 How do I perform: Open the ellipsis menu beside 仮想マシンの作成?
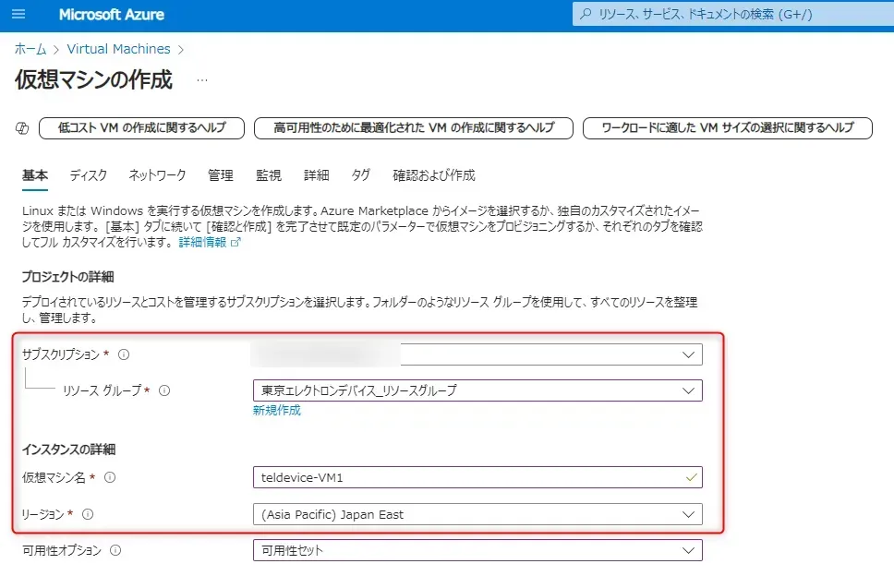202,80
